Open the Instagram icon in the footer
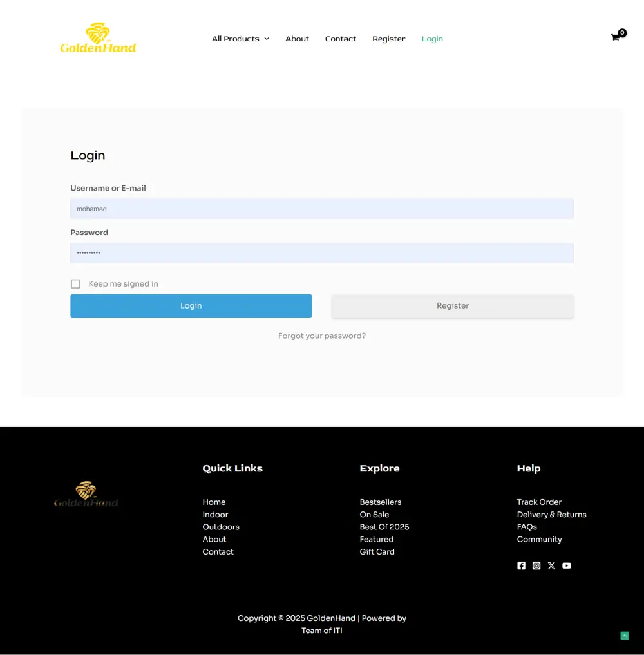The image size is (644, 655). coord(536,565)
